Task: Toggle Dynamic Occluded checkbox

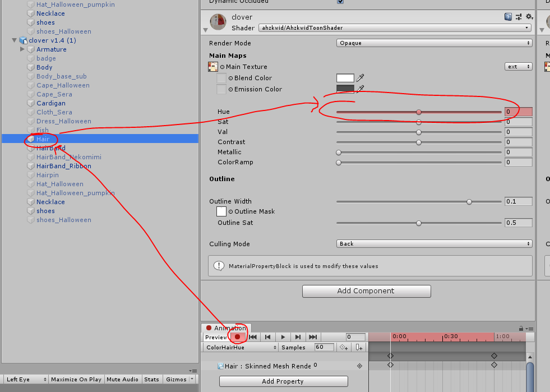Action: click(x=340, y=2)
